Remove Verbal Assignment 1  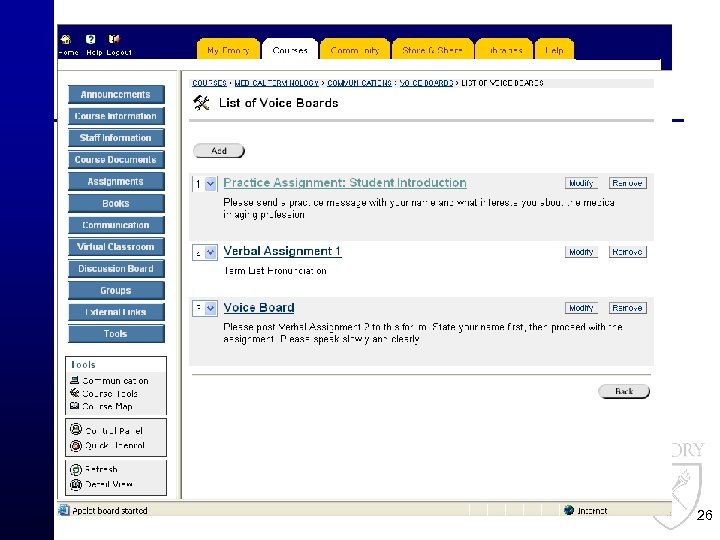coord(627,252)
